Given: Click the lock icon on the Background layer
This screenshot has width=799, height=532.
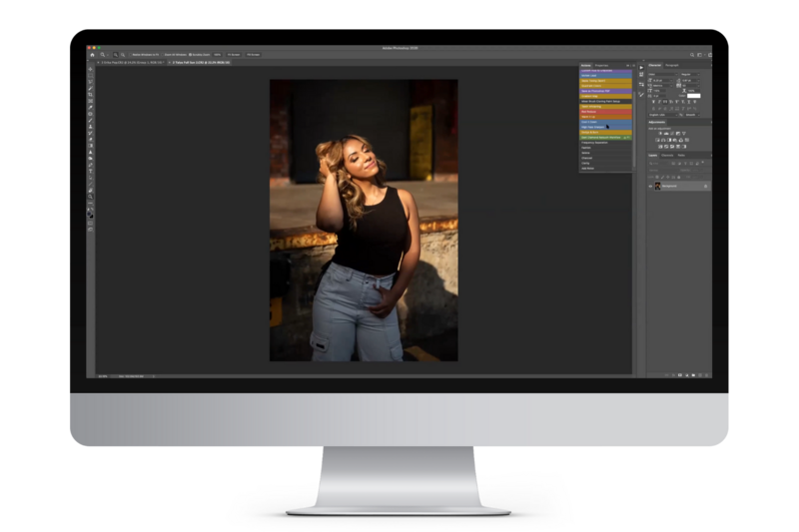Looking at the screenshot, I should tap(705, 186).
